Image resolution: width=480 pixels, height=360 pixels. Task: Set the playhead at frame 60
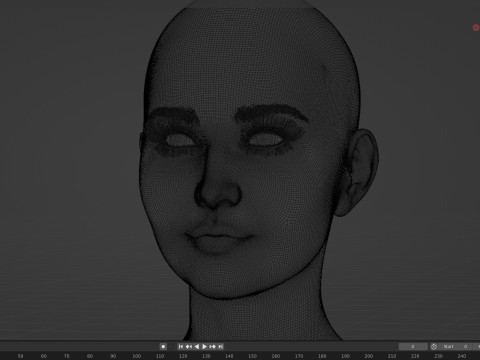click(x=44, y=356)
